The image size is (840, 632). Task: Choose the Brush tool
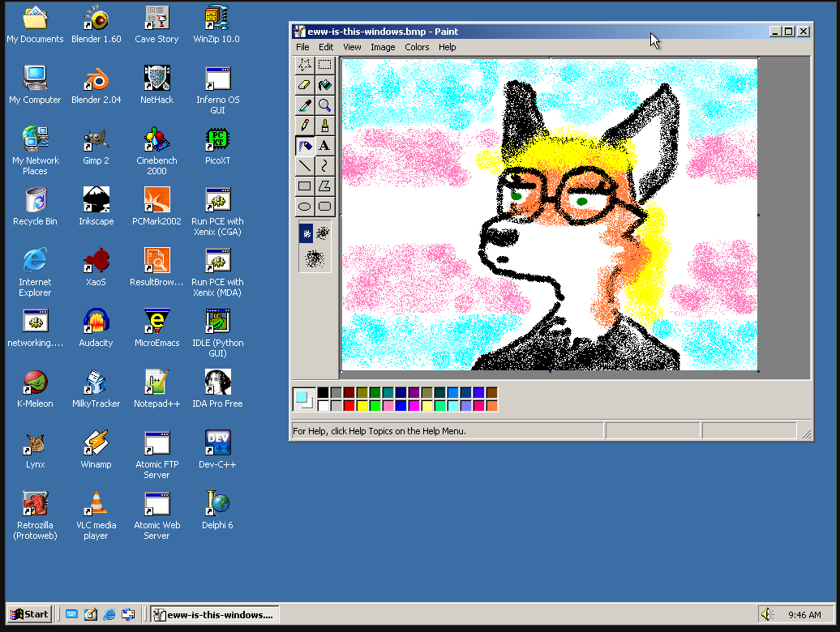pos(324,126)
